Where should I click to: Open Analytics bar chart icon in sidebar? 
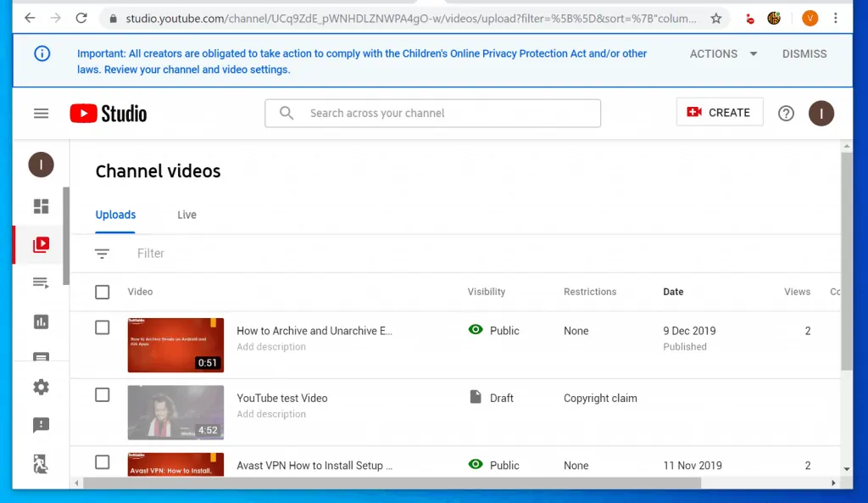[x=41, y=321]
